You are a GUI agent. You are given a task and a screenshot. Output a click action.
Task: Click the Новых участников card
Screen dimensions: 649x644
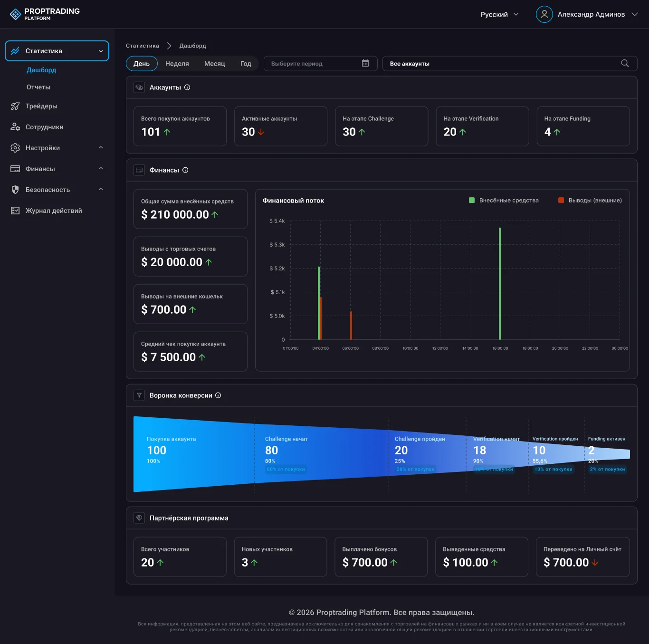pos(280,557)
